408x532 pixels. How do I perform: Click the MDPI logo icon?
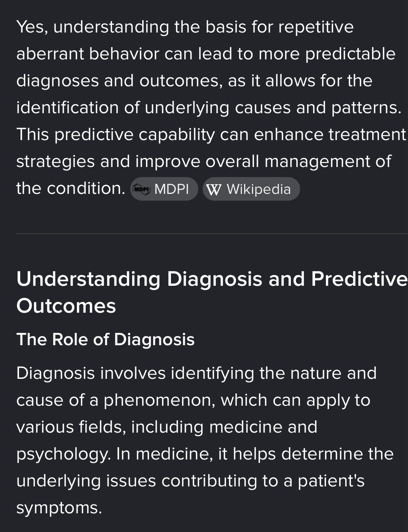[x=141, y=189]
